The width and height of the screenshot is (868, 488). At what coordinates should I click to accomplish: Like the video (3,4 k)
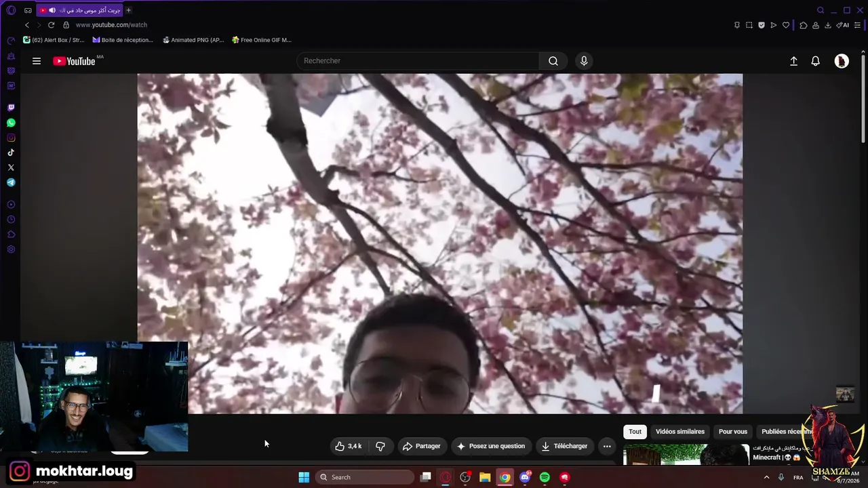pyautogui.click(x=349, y=446)
